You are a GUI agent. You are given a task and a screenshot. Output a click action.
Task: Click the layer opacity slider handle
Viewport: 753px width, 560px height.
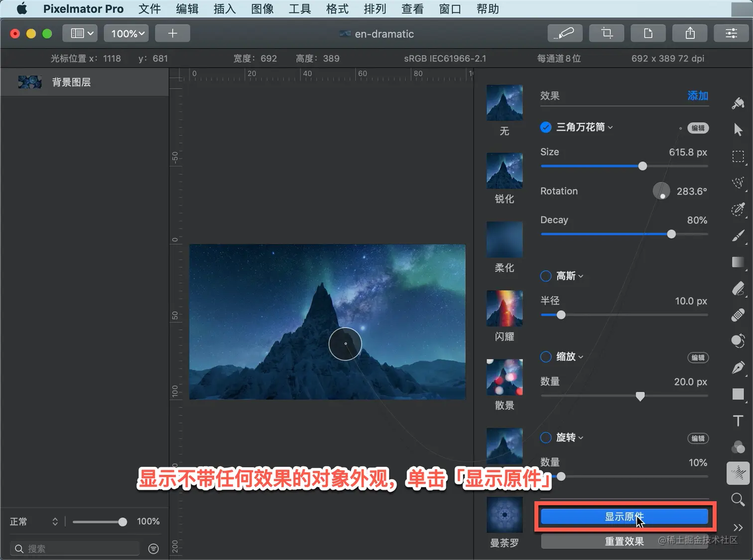[x=123, y=522]
